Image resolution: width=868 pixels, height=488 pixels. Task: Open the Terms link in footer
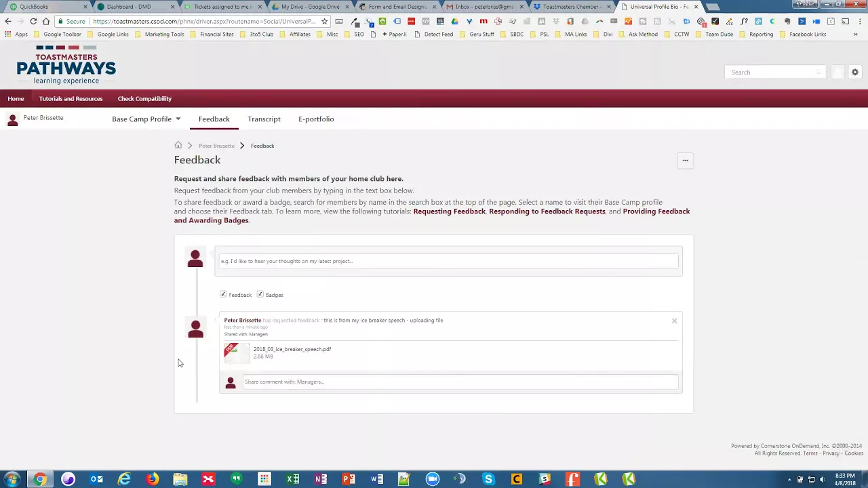click(x=810, y=453)
